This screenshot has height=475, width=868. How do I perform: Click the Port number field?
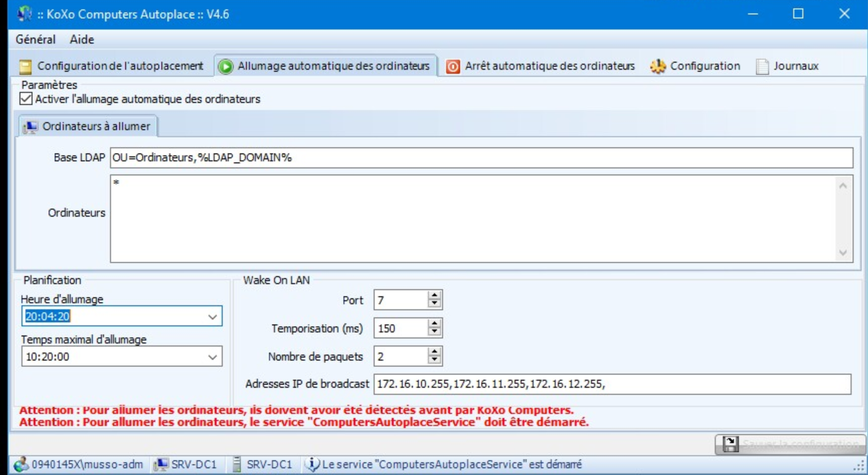[401, 301]
